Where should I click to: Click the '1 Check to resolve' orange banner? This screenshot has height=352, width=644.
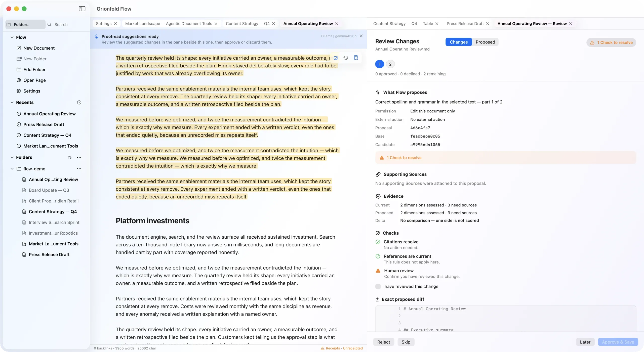point(506,158)
